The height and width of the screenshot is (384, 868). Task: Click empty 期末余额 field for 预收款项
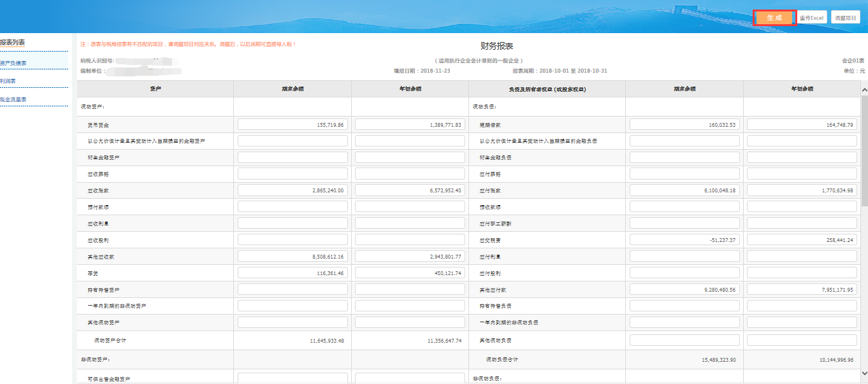[684, 207]
